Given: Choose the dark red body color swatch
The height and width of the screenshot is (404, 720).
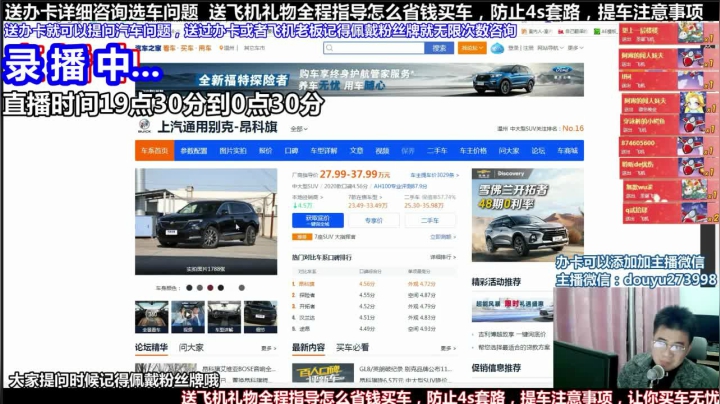Looking at the screenshot, I should [210, 288].
